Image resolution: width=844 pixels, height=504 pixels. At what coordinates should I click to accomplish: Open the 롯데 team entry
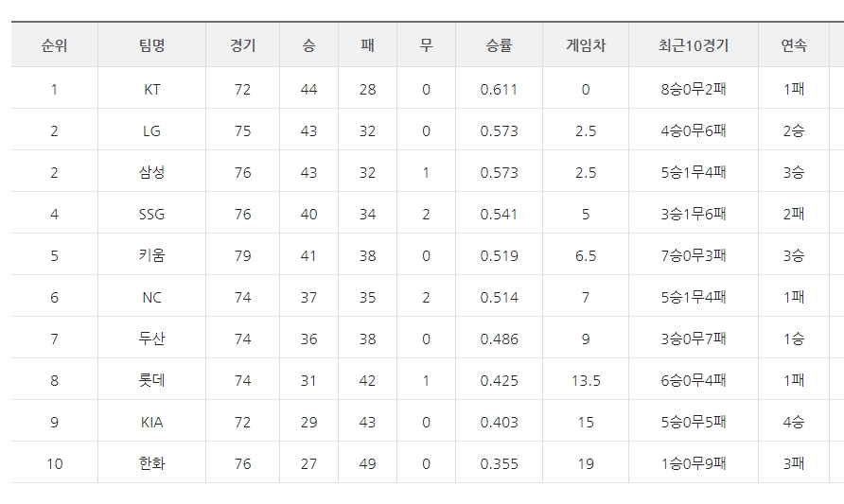click(x=151, y=381)
